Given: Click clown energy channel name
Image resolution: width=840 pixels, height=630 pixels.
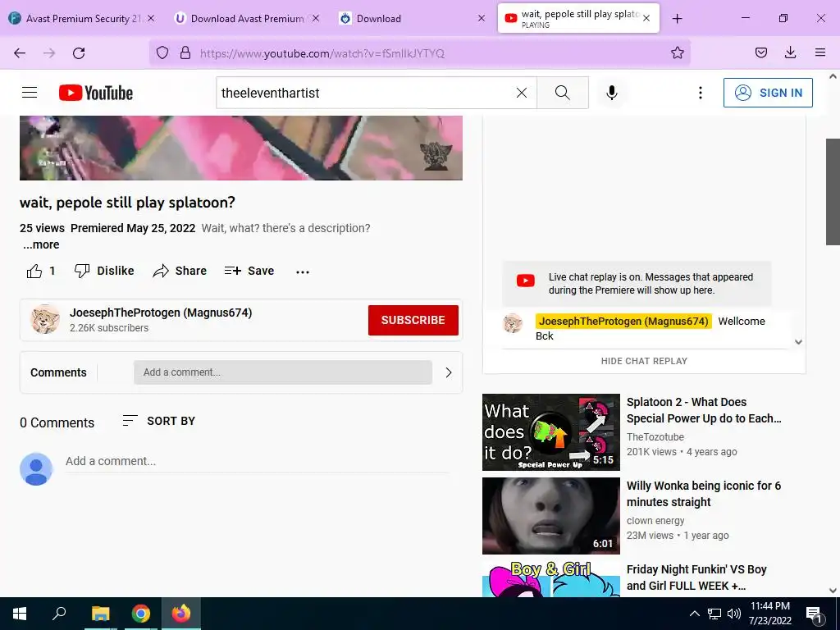Looking at the screenshot, I should tap(655, 521).
